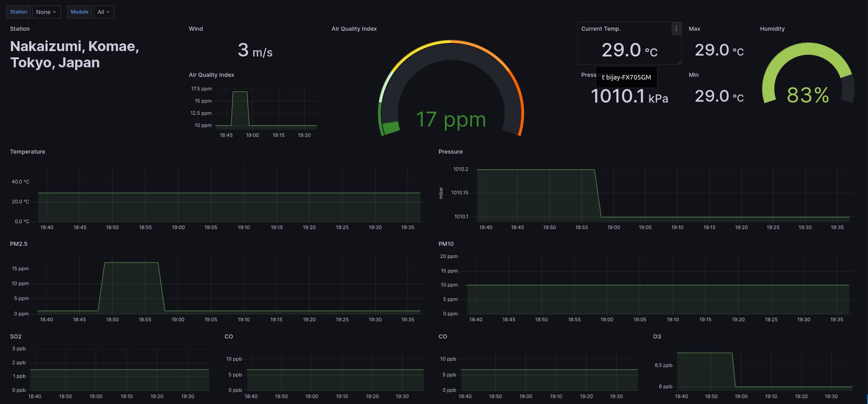Open the Station panel title menu

[x=20, y=28]
